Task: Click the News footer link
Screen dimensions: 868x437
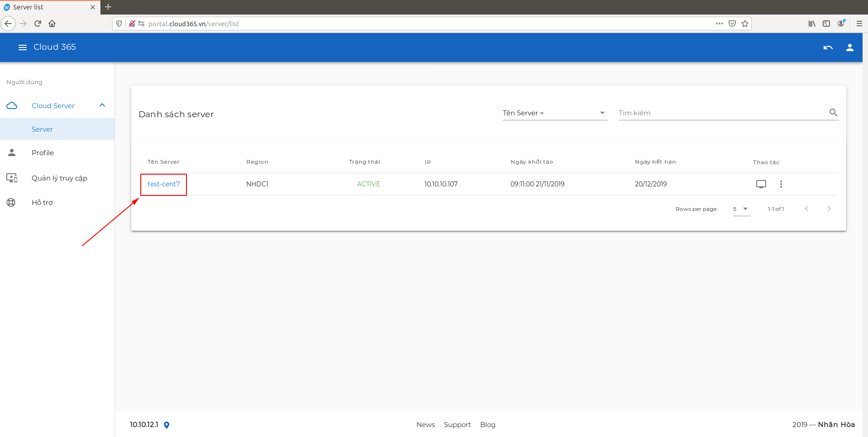Action: click(x=425, y=425)
